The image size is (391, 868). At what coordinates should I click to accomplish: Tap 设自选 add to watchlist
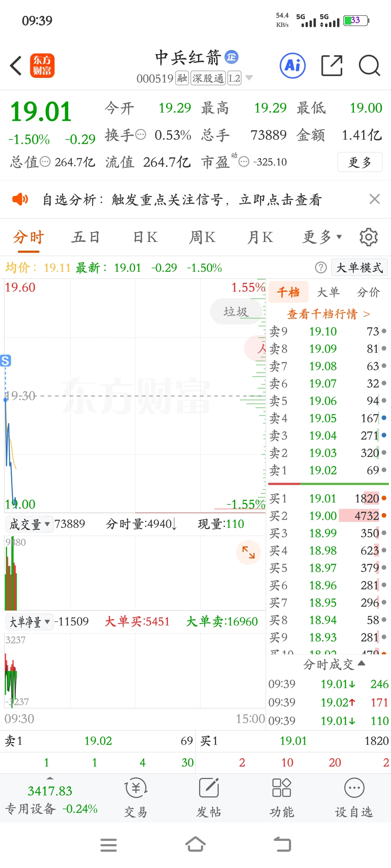354,798
